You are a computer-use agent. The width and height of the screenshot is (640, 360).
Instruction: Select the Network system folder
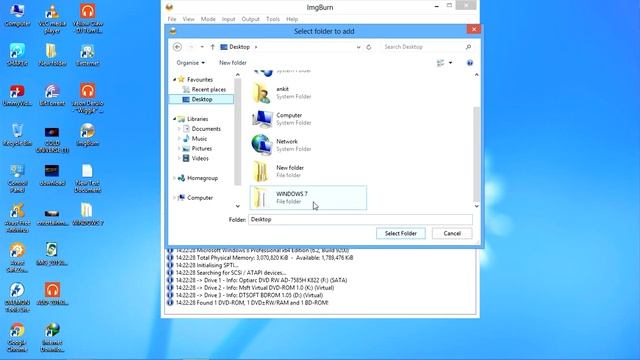308,145
